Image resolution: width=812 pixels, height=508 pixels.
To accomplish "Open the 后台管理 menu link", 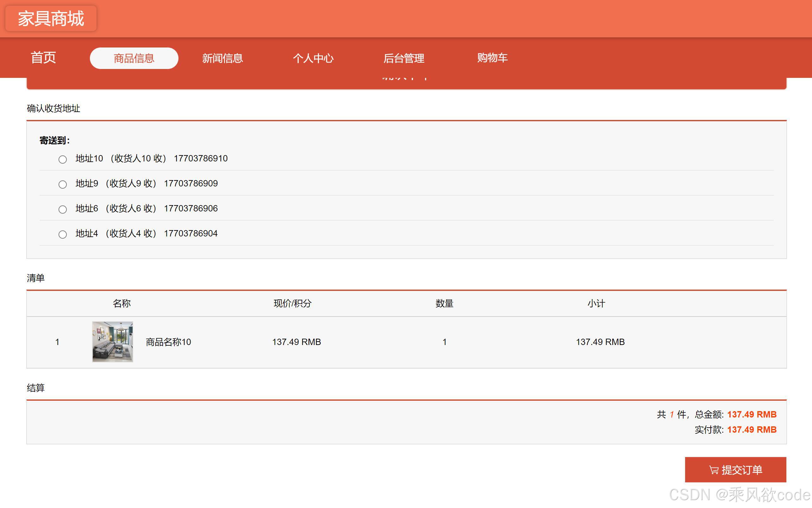I will click(x=404, y=59).
